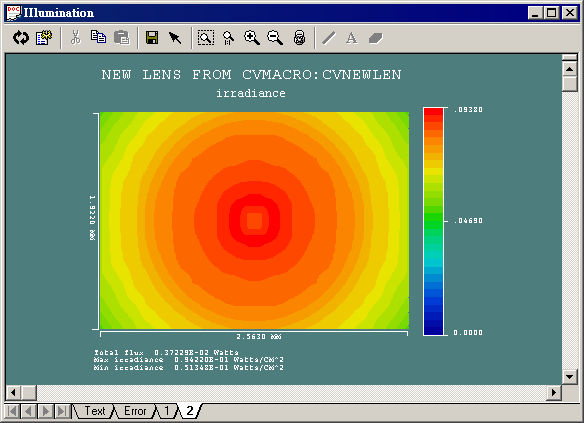Select the line drawing tool
Screen dimensions: 584x423
[x=328, y=38]
